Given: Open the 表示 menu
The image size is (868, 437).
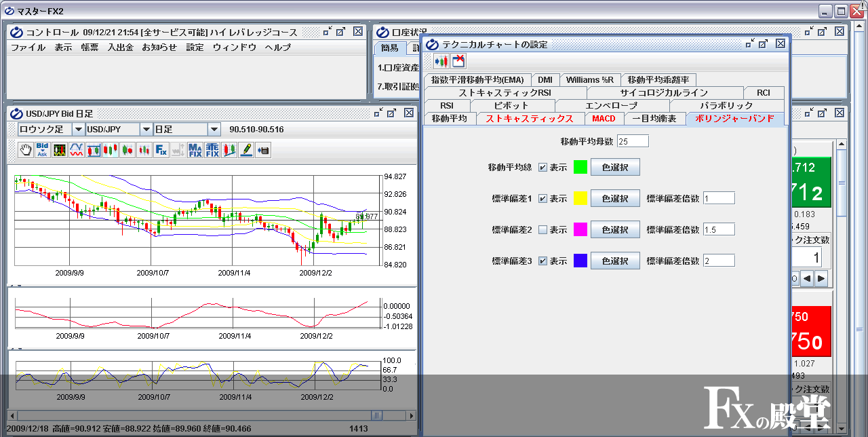Looking at the screenshot, I should click(64, 47).
